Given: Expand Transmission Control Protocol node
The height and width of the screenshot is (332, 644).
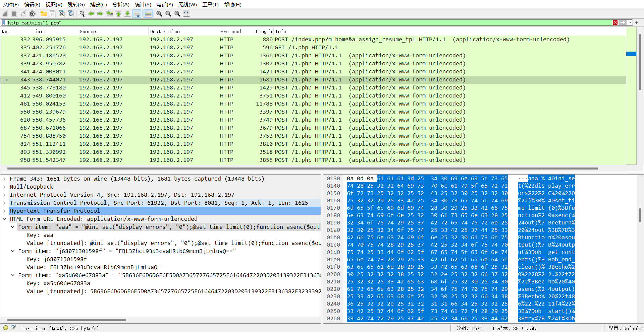Looking at the screenshot, I should coord(4,203).
